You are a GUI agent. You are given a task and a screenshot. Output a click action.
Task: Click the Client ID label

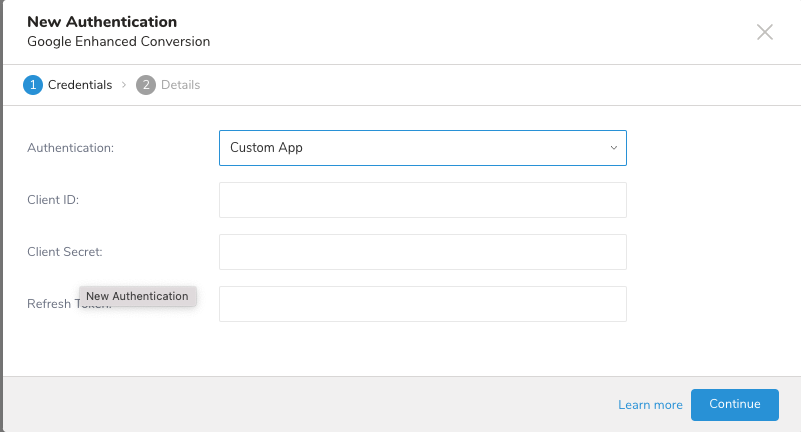(x=53, y=200)
